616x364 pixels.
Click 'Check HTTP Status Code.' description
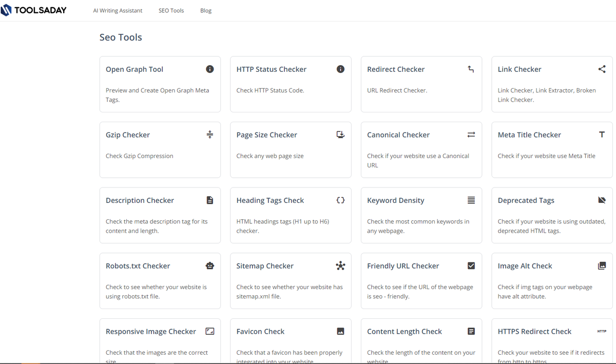(270, 90)
